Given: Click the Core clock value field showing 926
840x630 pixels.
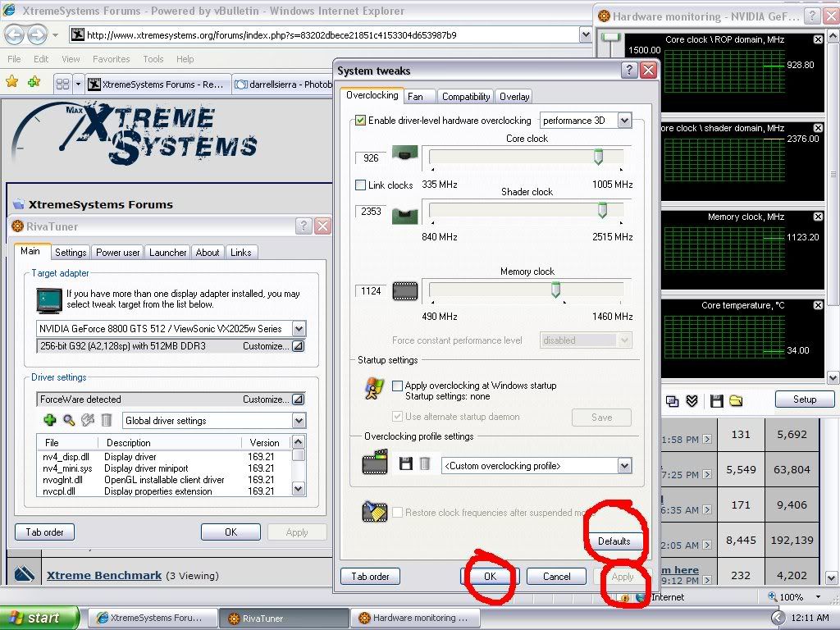Looking at the screenshot, I should [x=371, y=157].
